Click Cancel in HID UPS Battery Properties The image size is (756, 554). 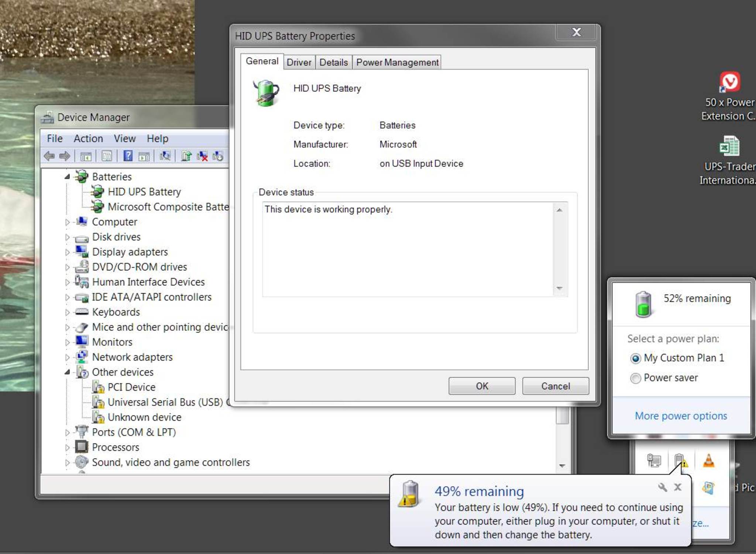click(556, 386)
